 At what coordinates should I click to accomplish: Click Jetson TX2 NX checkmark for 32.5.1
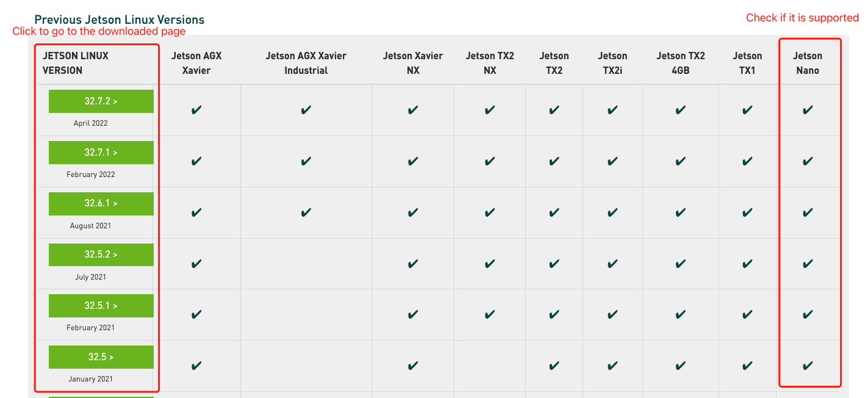pyautogui.click(x=490, y=315)
